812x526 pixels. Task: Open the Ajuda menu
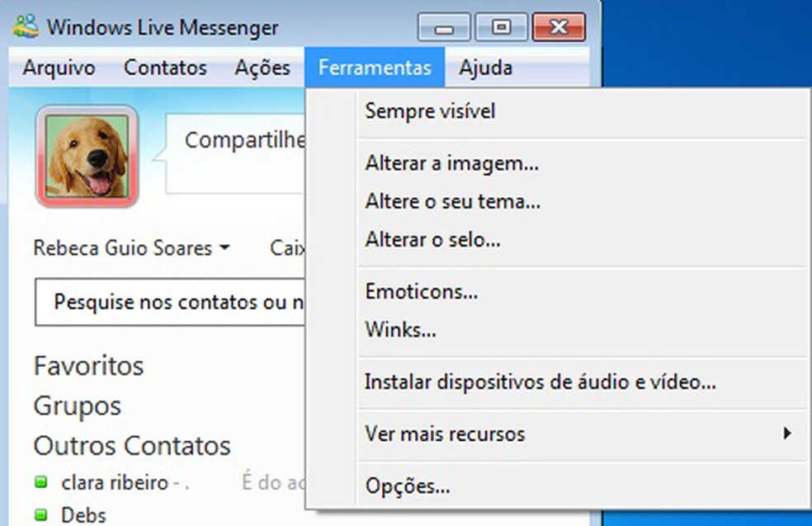(486, 68)
